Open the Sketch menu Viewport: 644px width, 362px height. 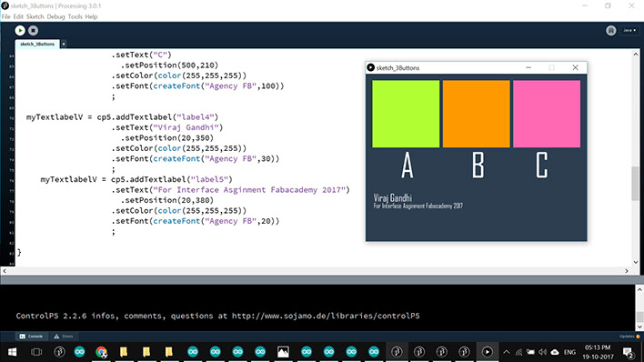(x=35, y=17)
